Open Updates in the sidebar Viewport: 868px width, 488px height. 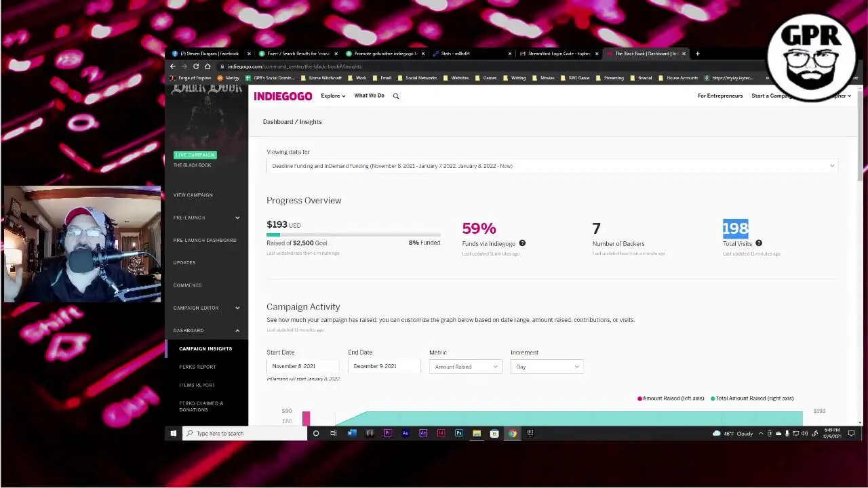[x=184, y=263]
